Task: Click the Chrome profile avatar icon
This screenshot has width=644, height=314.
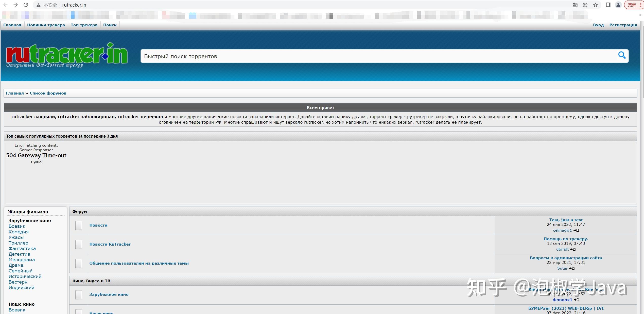Action: pyautogui.click(x=618, y=5)
